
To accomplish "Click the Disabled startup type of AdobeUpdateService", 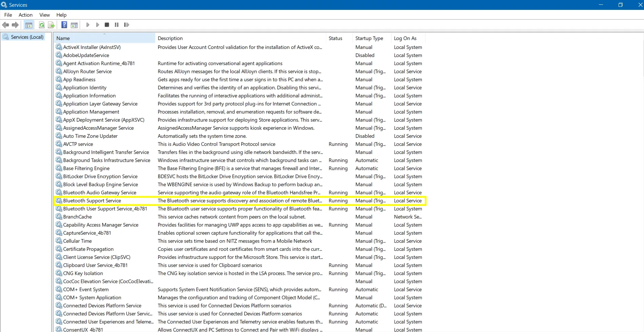I will click(x=365, y=55).
